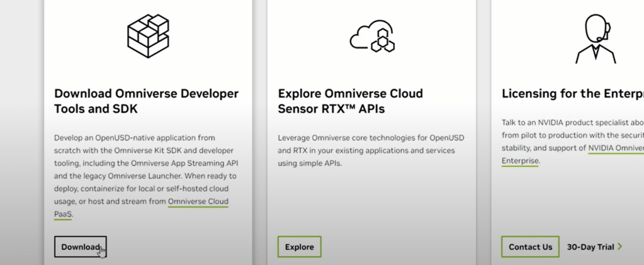Viewport: 644px width, 265px height.
Task: Click the green chevron after 30-Day Trial
Action: coord(620,247)
